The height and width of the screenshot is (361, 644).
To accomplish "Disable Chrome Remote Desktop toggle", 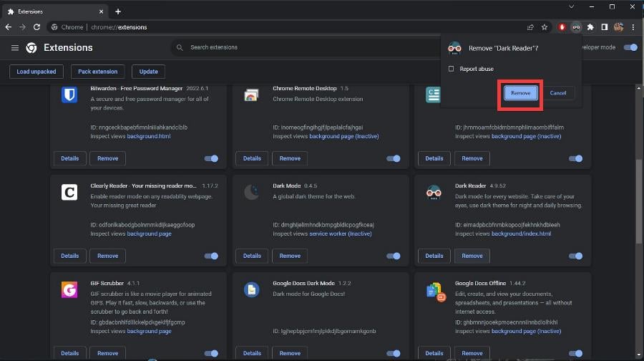I will click(x=393, y=158).
